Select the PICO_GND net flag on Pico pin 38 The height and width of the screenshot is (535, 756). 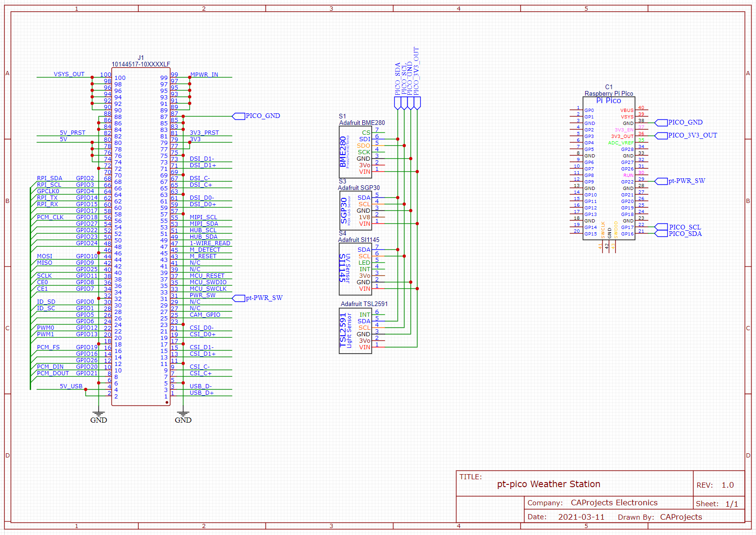point(679,123)
